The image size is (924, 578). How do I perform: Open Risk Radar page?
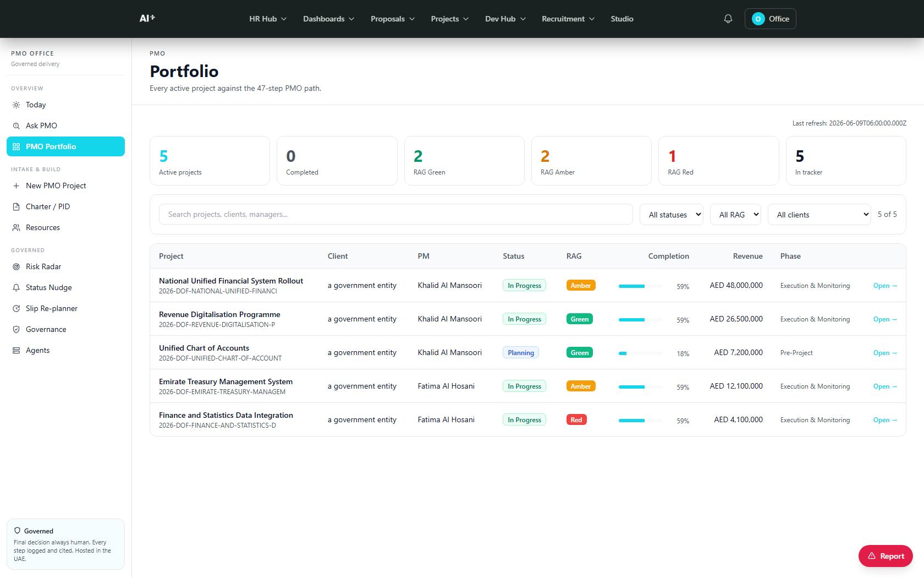tap(65, 266)
